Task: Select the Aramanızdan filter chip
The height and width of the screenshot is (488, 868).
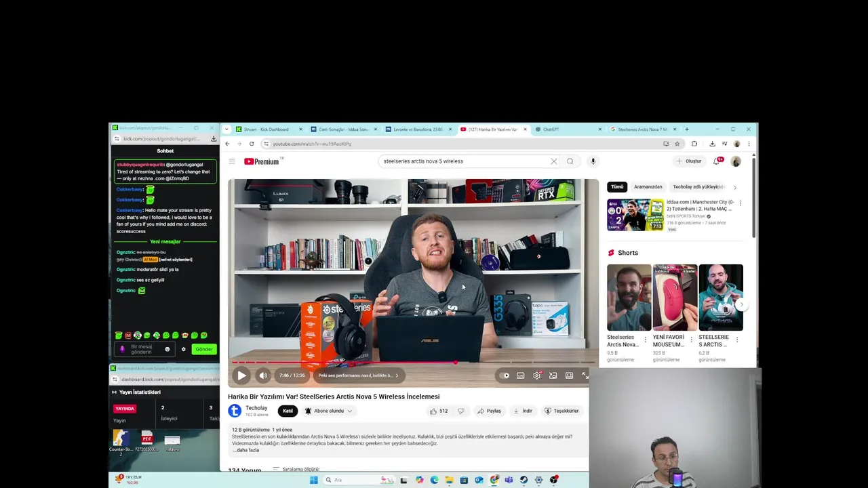Action: coord(648,187)
